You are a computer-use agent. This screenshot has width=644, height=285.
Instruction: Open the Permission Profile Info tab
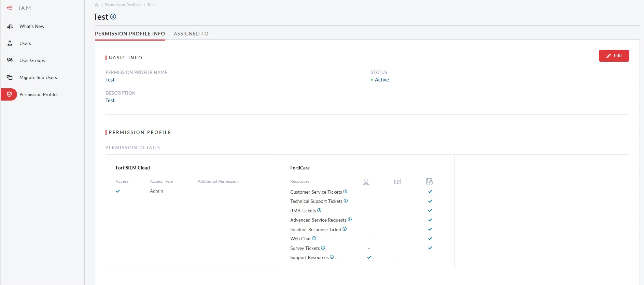point(130,33)
